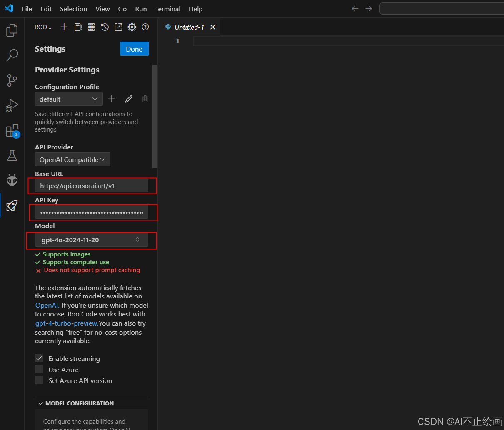
Task: Rename configuration profile with pencil icon
Action: point(129,99)
